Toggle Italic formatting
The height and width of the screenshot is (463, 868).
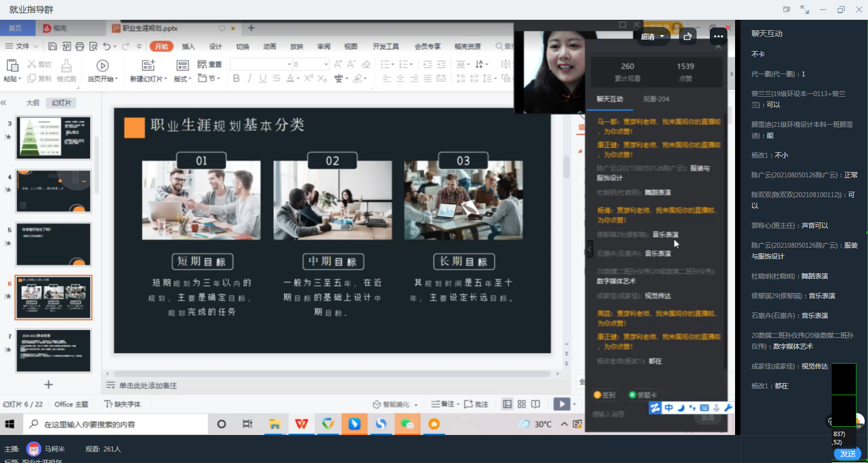point(249,79)
